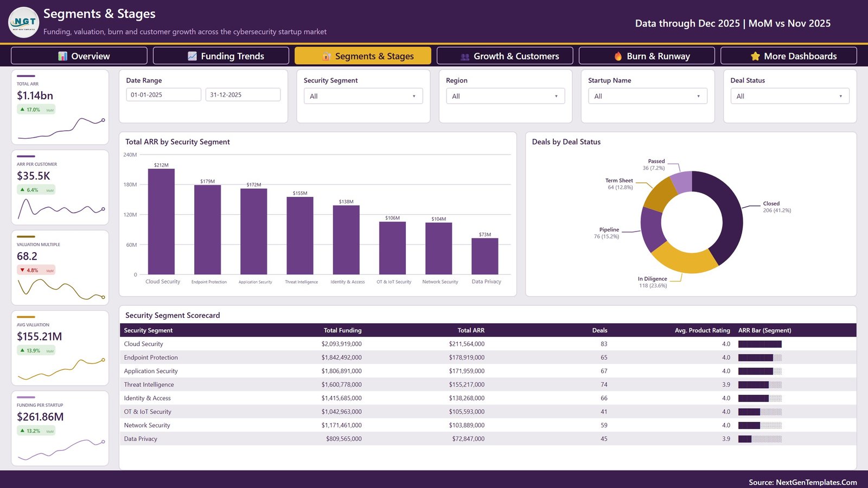Select the Segments & Stages tab
868x488 pixels.
[x=363, y=56]
